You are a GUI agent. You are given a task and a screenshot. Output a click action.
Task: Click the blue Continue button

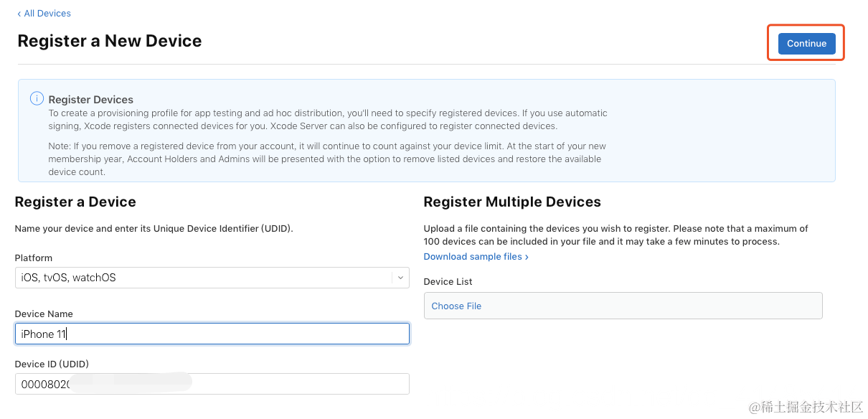pos(806,43)
